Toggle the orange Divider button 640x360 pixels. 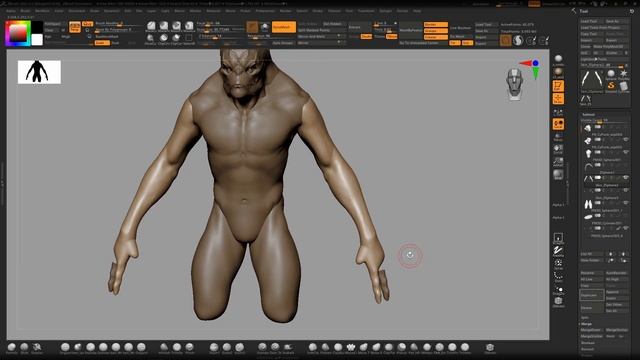point(436,24)
